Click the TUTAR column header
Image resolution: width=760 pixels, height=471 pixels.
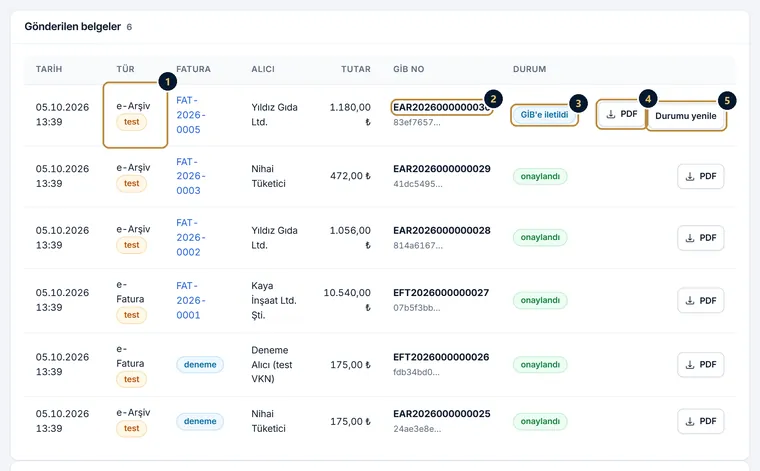(356, 69)
